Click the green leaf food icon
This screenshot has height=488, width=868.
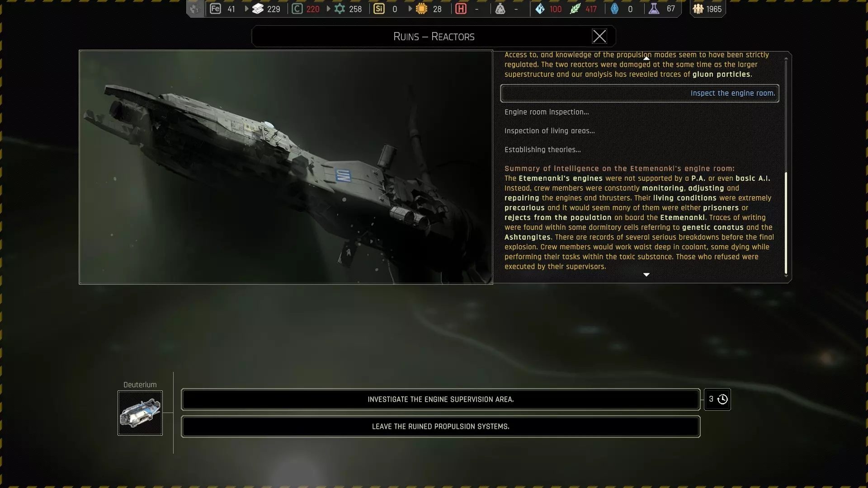coord(575,9)
